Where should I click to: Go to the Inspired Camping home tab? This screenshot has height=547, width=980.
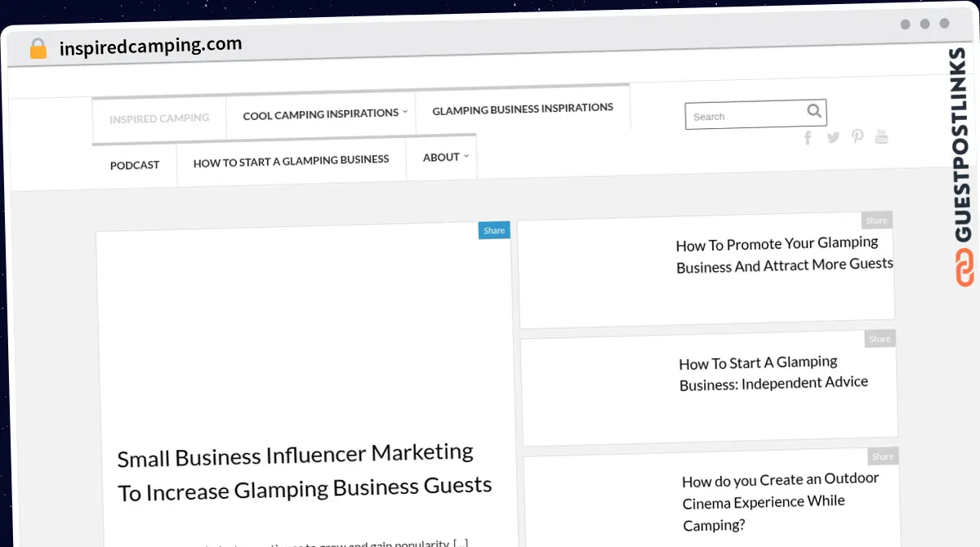click(159, 118)
